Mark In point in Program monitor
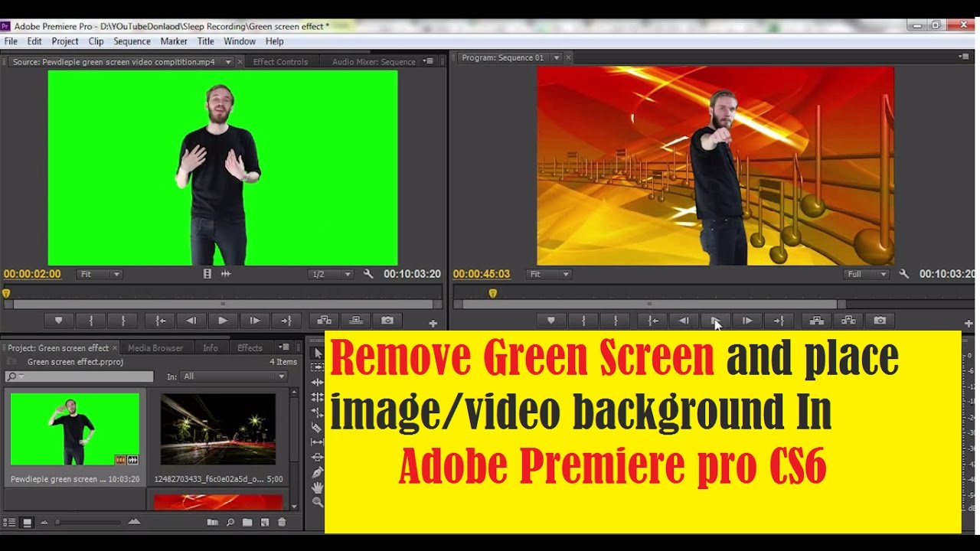The height and width of the screenshot is (551, 980). 583,321
